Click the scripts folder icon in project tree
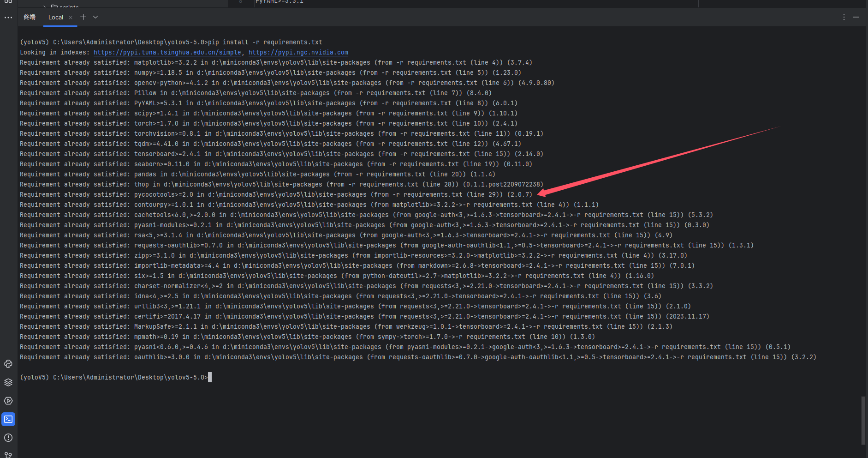The image size is (868, 458). click(55, 6)
